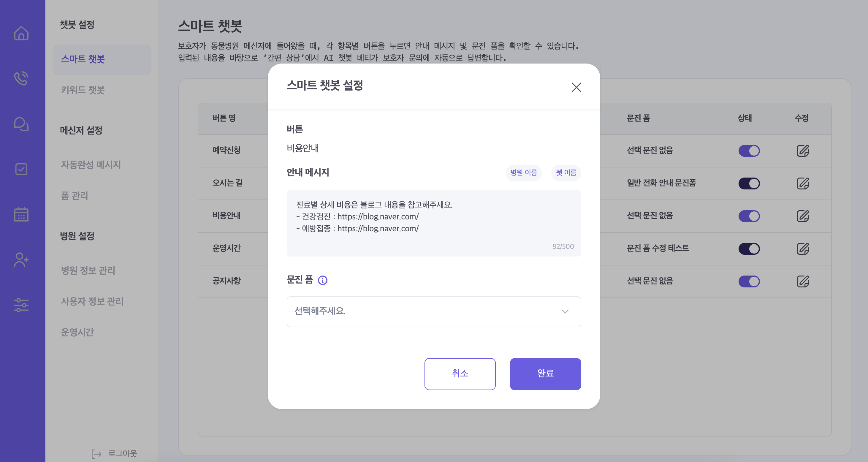This screenshot has height=462, width=868.
Task: Open the sliders settings sidebar icon
Action: coord(21,305)
